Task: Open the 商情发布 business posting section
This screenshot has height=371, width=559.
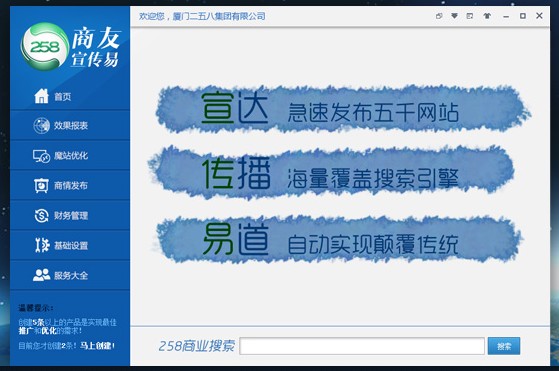Action: pos(70,185)
